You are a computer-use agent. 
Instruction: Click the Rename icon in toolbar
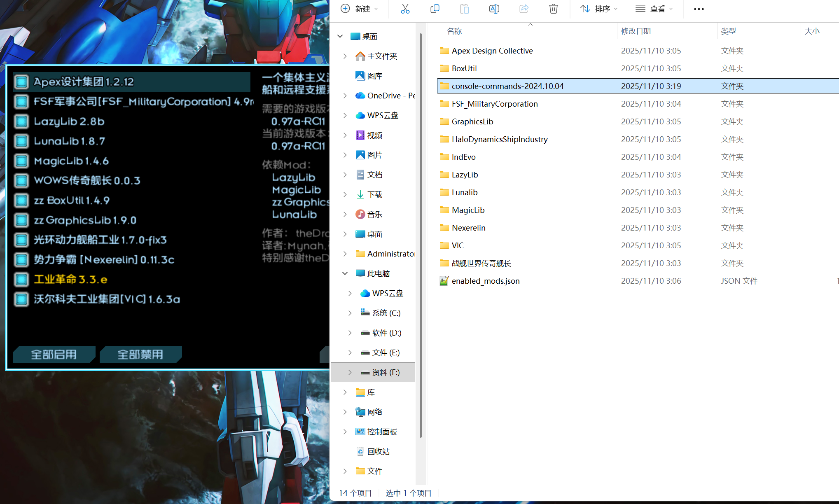coord(494,9)
